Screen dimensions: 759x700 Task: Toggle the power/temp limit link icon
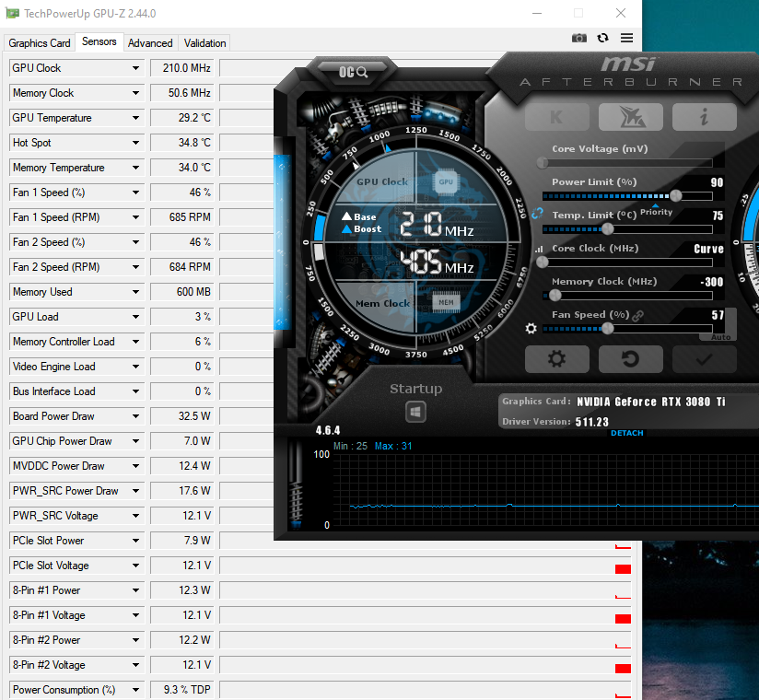[537, 213]
